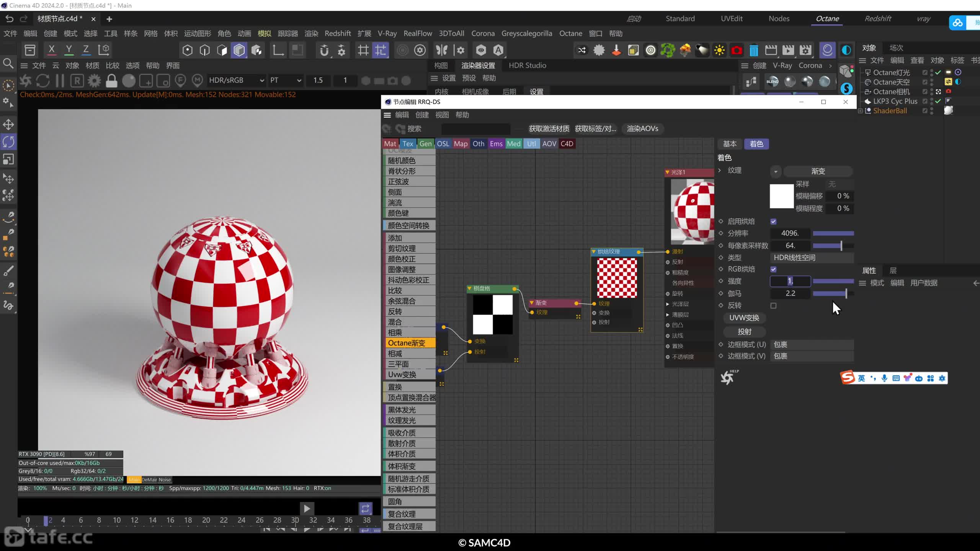Image resolution: width=980 pixels, height=551 pixels.
Task: Switch to the Standard layout tab
Action: tap(680, 19)
